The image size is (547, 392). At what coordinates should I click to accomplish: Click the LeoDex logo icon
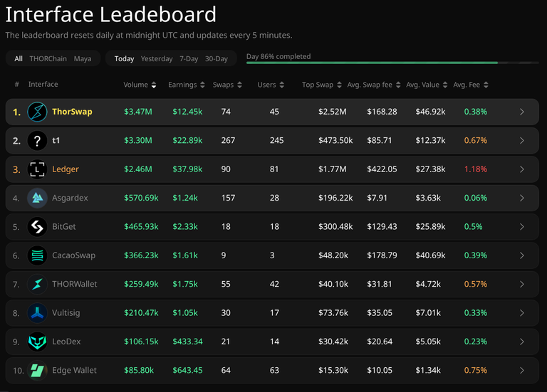pos(37,341)
